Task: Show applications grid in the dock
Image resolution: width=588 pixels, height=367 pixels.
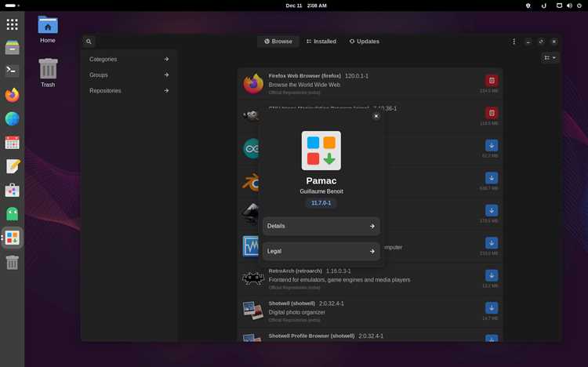Action: (x=12, y=25)
